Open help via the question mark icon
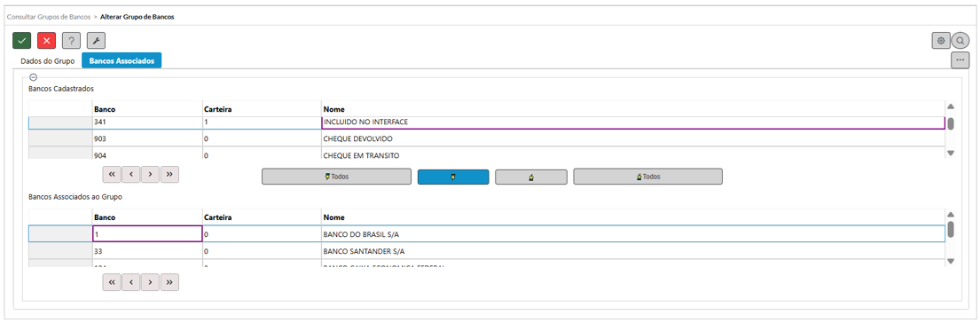The image size is (980, 323). coord(72,41)
